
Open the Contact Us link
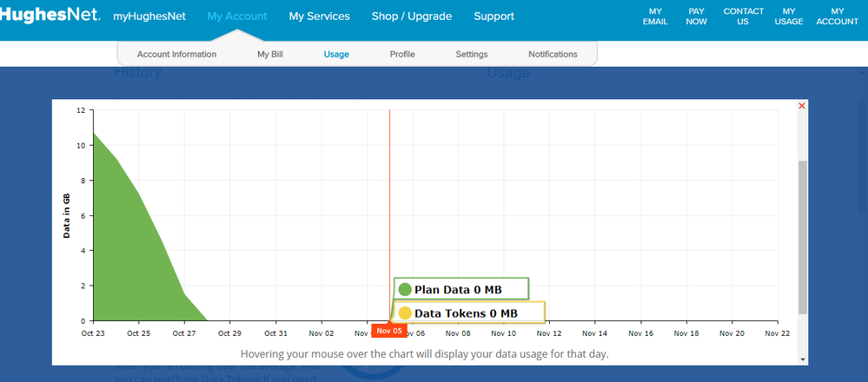744,16
